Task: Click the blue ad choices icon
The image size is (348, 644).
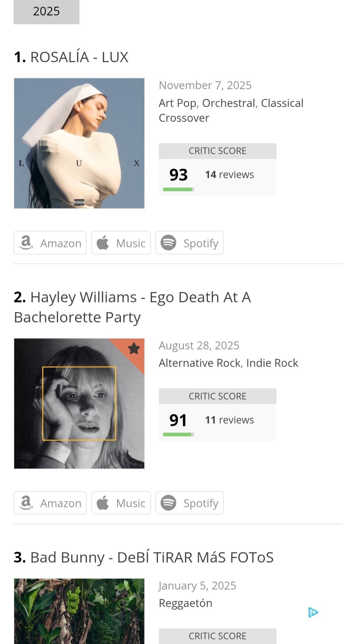Action: tap(313, 612)
